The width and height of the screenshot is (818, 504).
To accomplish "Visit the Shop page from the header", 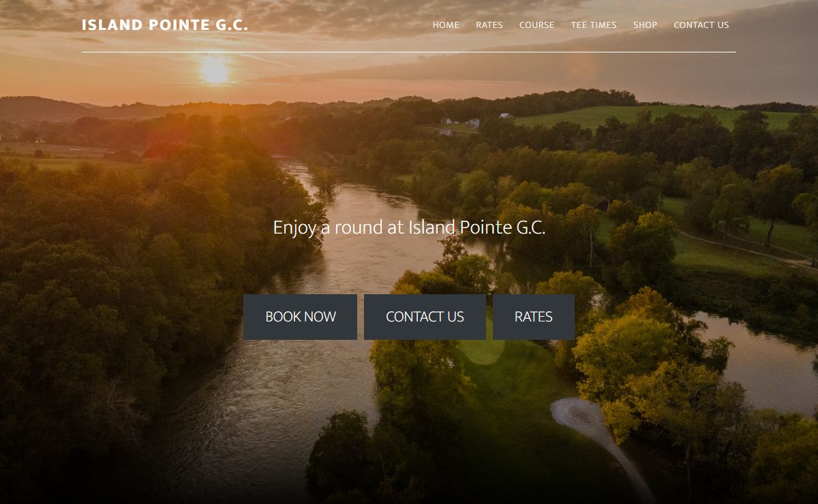I will [645, 25].
